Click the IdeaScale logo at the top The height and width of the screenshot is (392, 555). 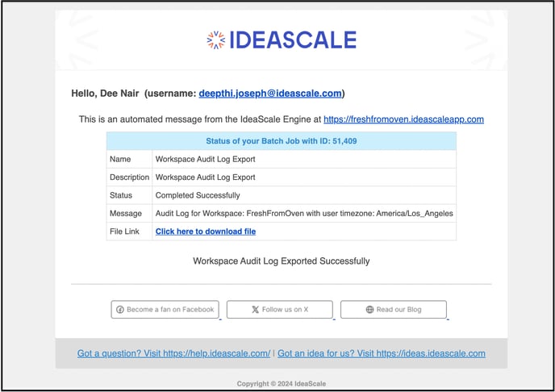(x=282, y=40)
